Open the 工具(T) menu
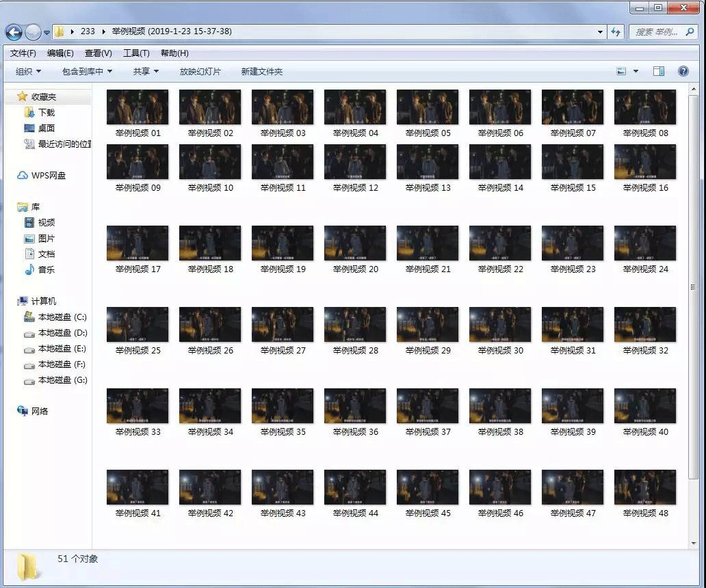The image size is (706, 588). (x=135, y=53)
